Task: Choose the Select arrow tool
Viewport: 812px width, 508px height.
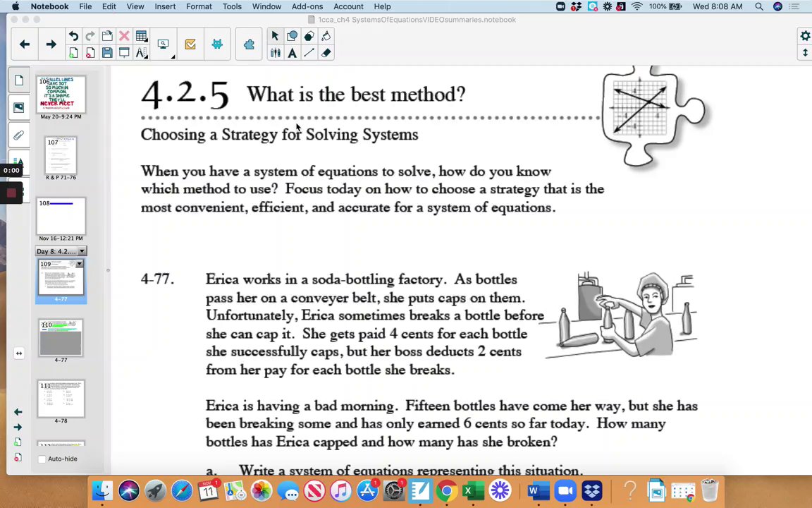Action: coord(275,35)
